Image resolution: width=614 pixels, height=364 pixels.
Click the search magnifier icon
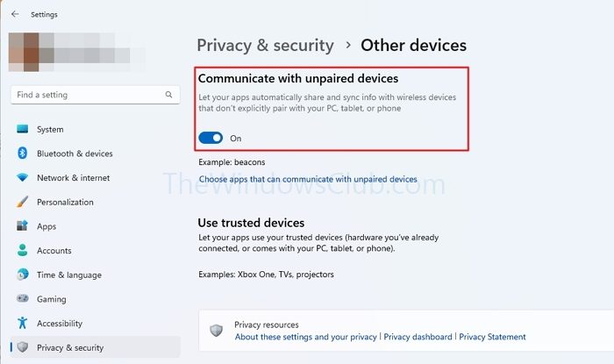(x=169, y=95)
